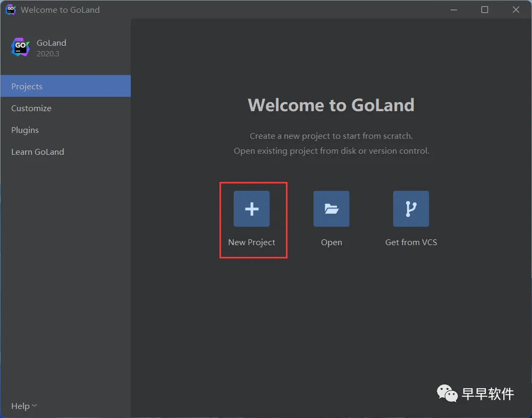Maximize the Welcome to GoLand window

coord(485,10)
